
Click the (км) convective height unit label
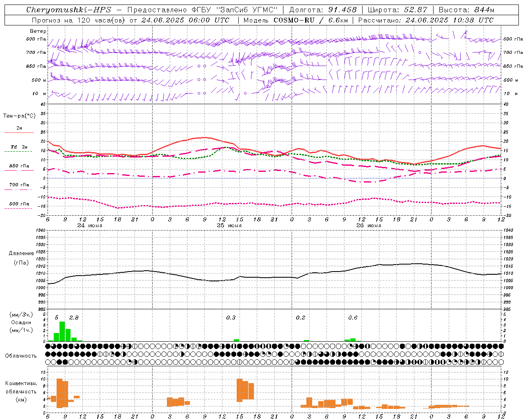21,399
